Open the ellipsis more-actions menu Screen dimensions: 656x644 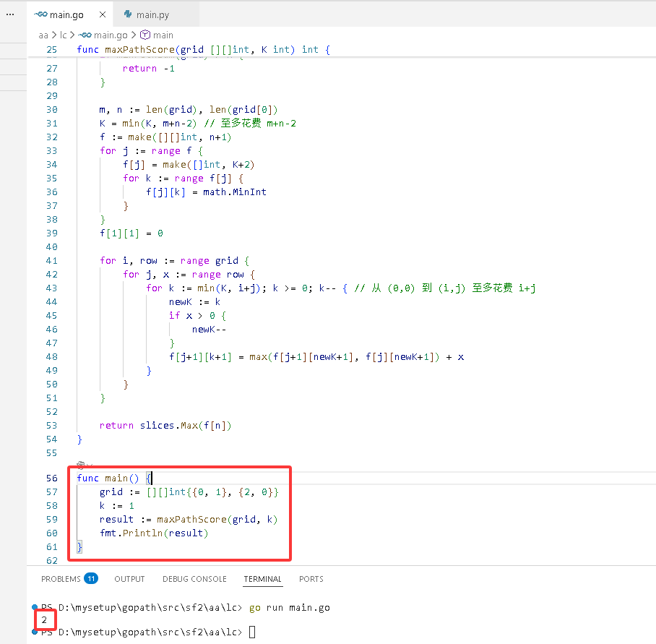10,14
